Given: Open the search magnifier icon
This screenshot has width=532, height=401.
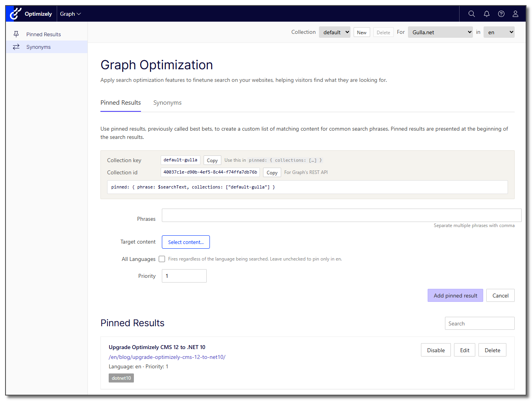Looking at the screenshot, I should click(x=471, y=14).
